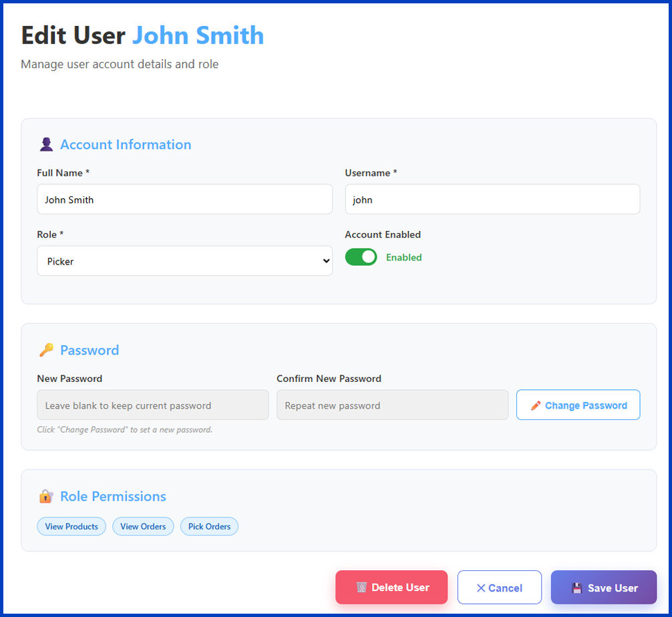Image resolution: width=672 pixels, height=617 pixels.
Task: Click the Password section heading
Action: click(90, 350)
